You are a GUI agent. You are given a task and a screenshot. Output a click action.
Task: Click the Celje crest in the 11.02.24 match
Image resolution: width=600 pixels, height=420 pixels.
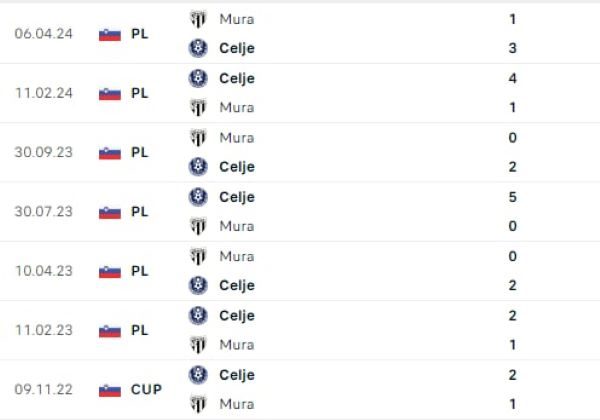[x=198, y=78]
